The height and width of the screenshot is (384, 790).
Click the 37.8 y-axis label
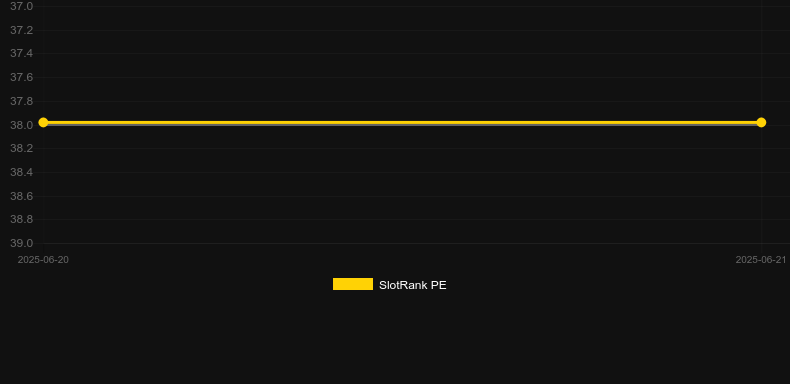point(22,101)
